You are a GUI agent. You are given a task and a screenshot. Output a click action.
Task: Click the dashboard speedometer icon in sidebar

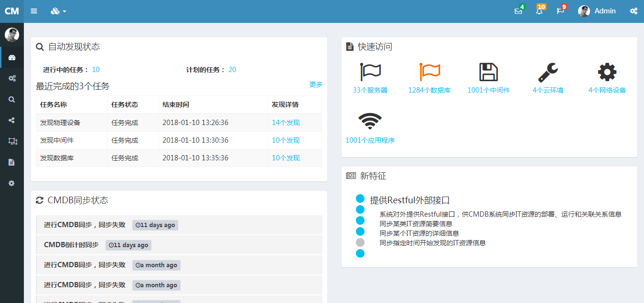click(x=11, y=57)
